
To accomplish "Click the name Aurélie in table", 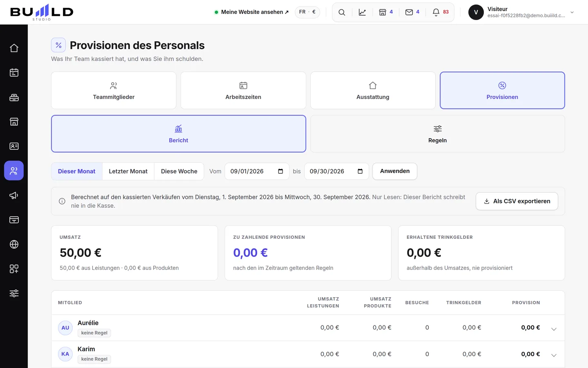I will (x=88, y=323).
